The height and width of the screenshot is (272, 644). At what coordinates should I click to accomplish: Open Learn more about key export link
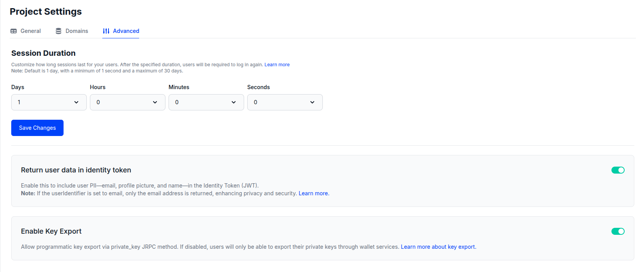click(438, 247)
